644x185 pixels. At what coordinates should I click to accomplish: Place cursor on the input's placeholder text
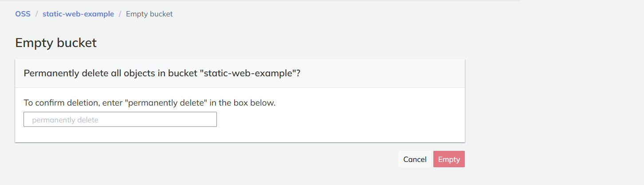(x=65, y=120)
